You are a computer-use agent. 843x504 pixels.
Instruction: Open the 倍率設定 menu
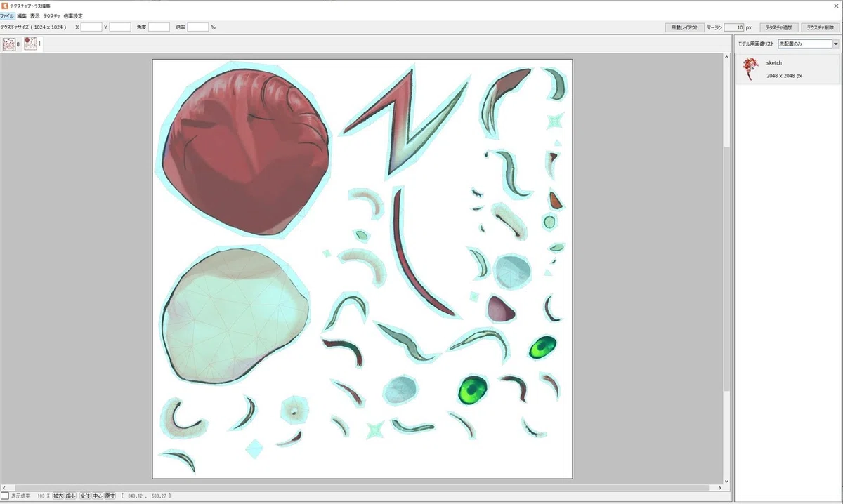tap(73, 15)
